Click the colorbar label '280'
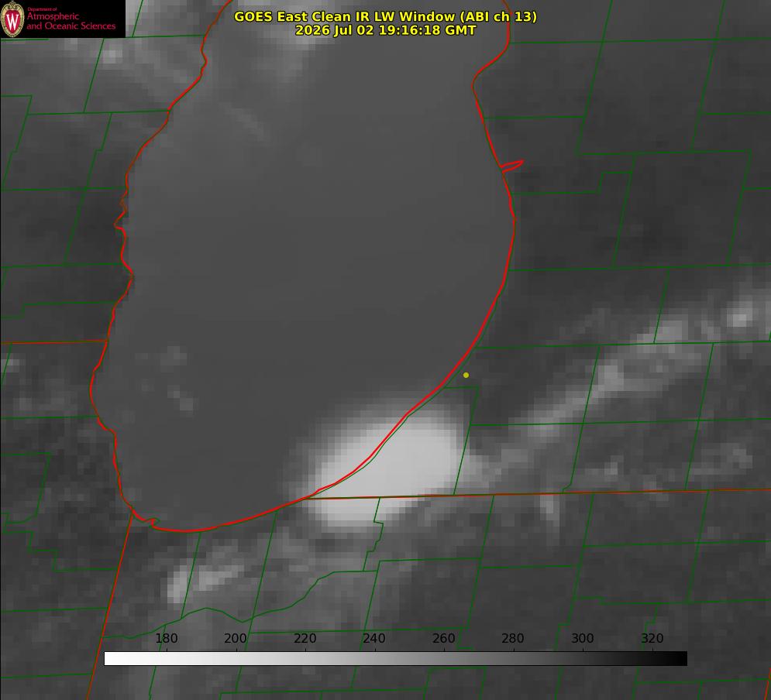This screenshot has height=700, width=771. click(x=513, y=638)
